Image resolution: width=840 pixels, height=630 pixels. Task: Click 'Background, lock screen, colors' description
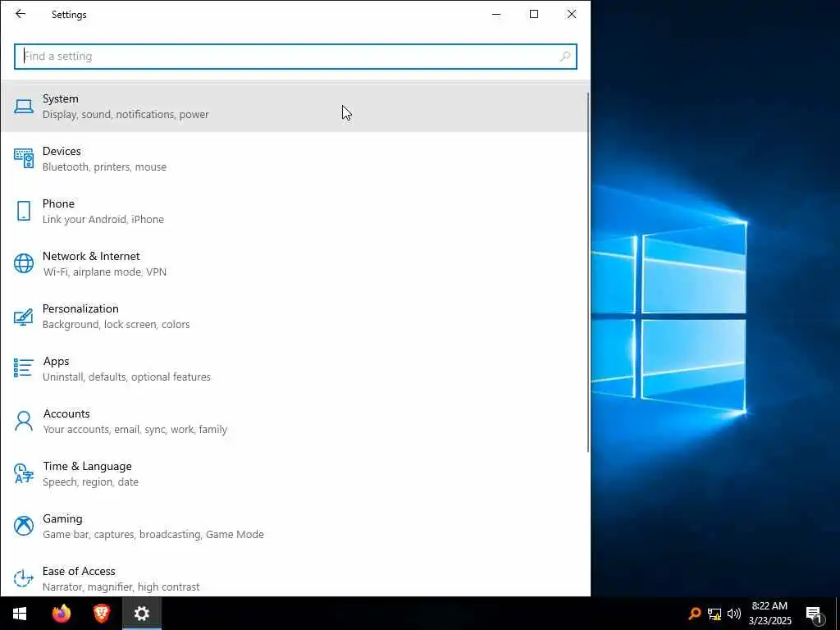click(x=116, y=324)
